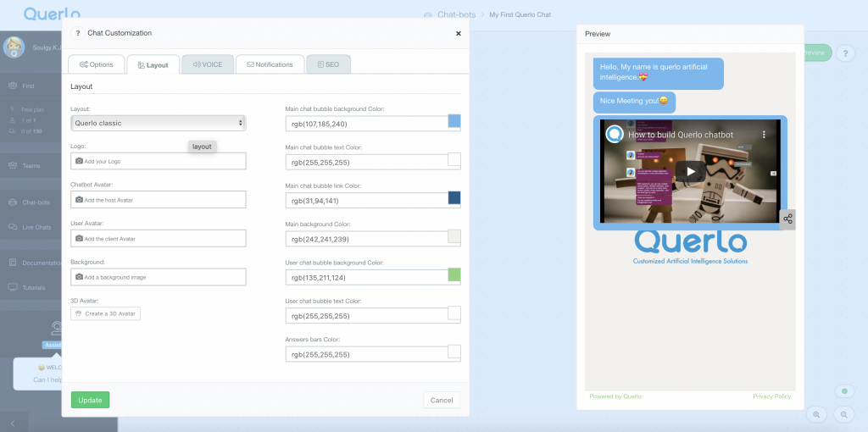Click the green Update button

(x=90, y=400)
